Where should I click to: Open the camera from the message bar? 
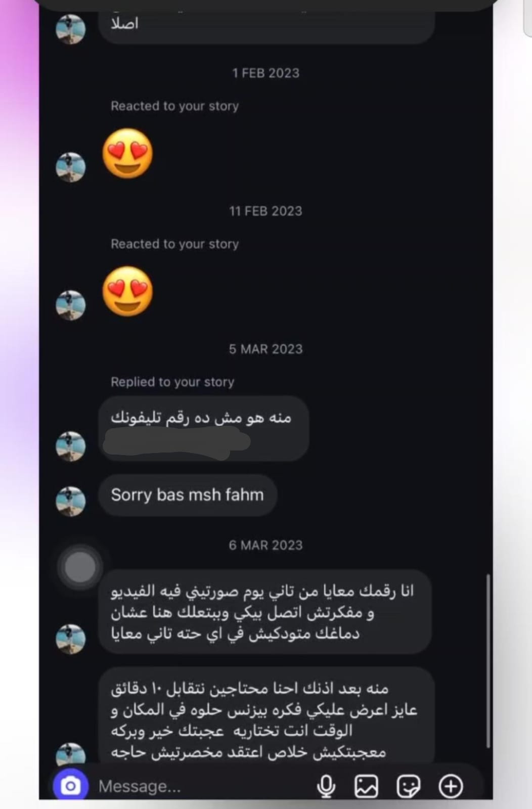[x=71, y=786]
